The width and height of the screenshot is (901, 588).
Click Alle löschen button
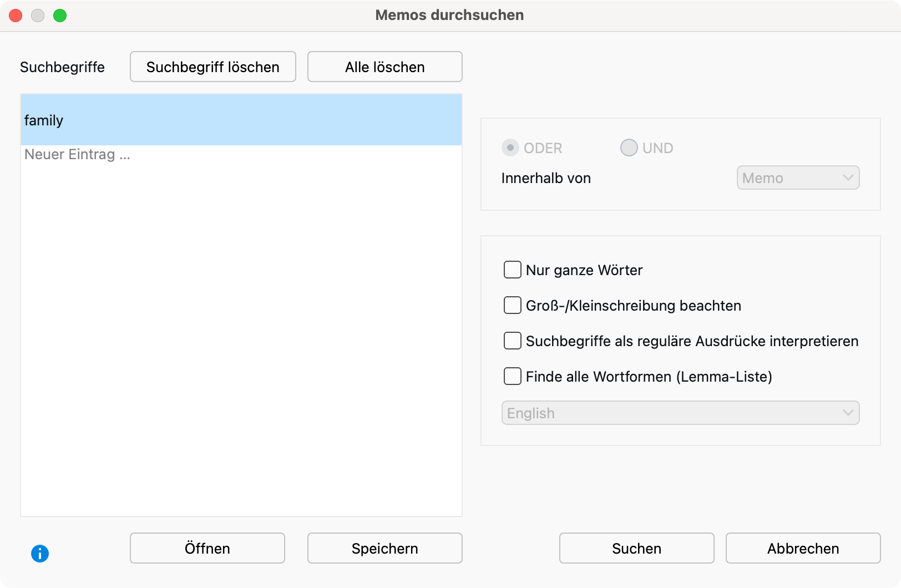pos(385,67)
